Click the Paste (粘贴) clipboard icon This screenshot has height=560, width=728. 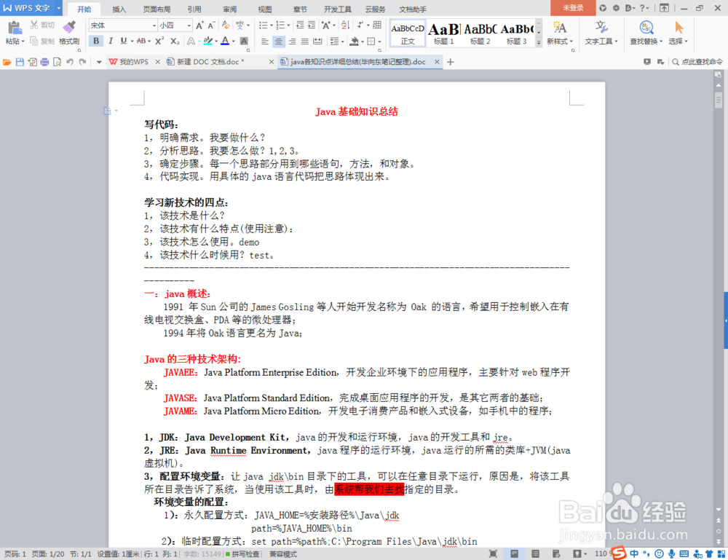click(15, 28)
